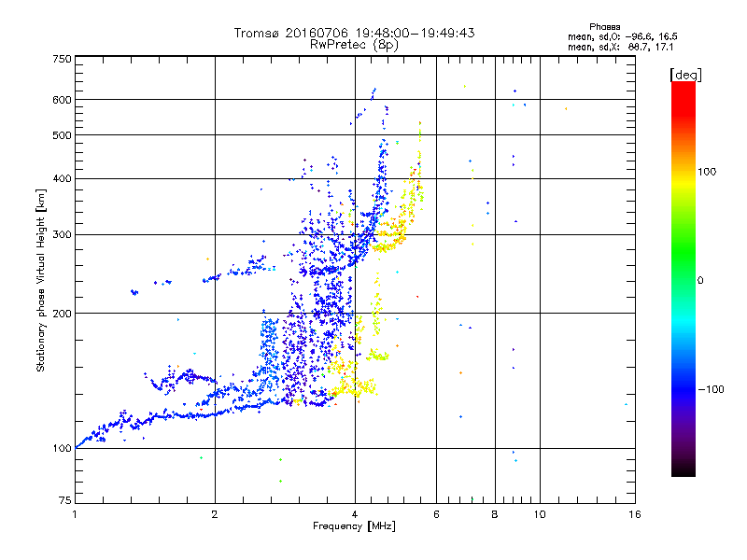Click the '0' label on the colorbar
747x560 pixels.
(700, 281)
